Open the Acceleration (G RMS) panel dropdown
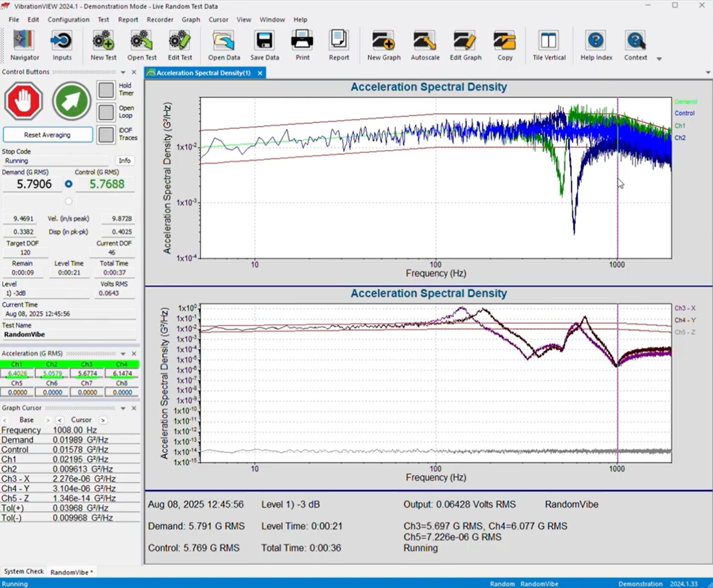This screenshot has height=588, width=713. pos(123,354)
